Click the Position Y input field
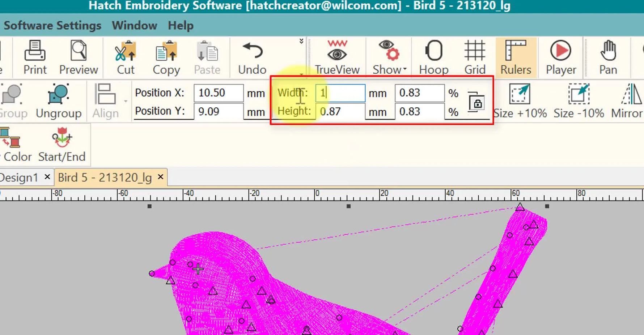644x335 pixels. click(x=219, y=112)
